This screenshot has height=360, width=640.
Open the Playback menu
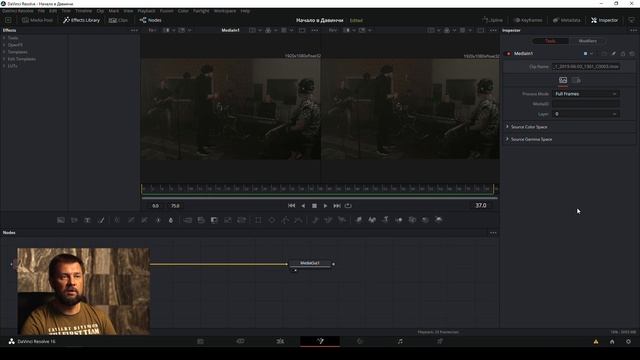pyautogui.click(x=146, y=11)
